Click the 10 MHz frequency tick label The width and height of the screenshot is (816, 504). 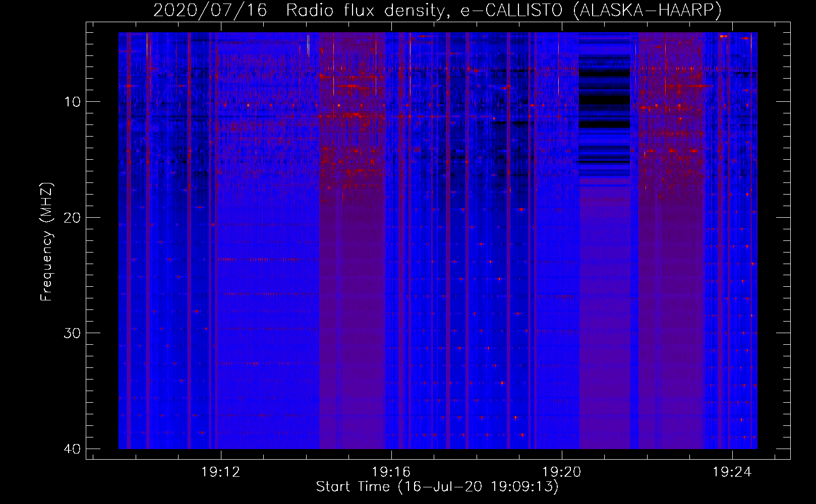(72, 102)
